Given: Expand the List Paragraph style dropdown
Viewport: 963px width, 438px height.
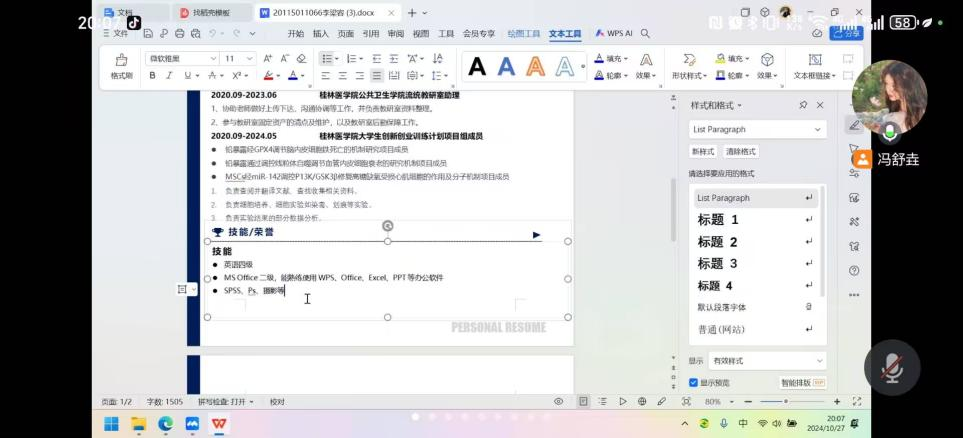Looking at the screenshot, I should [x=818, y=129].
